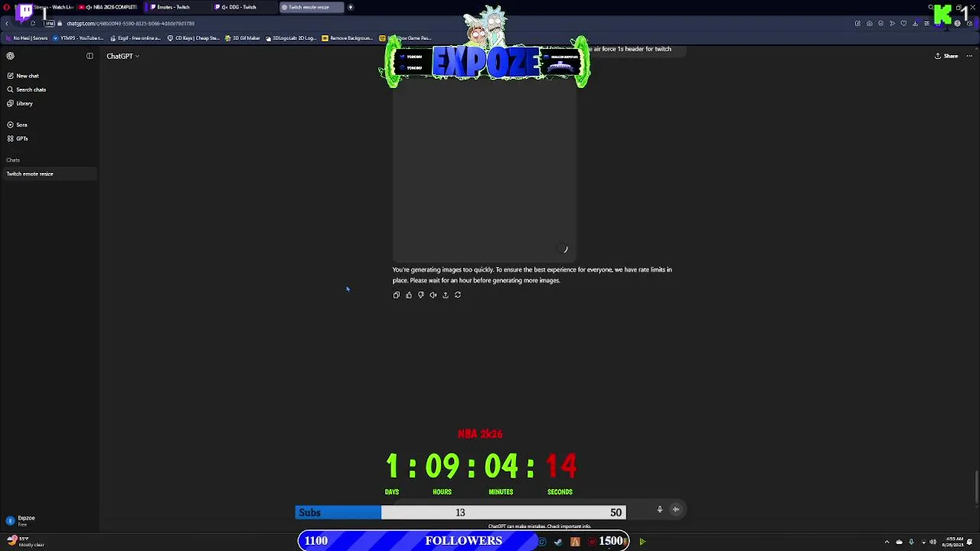
Task: Switch to the 'NBA 2K26 COMPLETE' tab
Action: click(x=109, y=7)
